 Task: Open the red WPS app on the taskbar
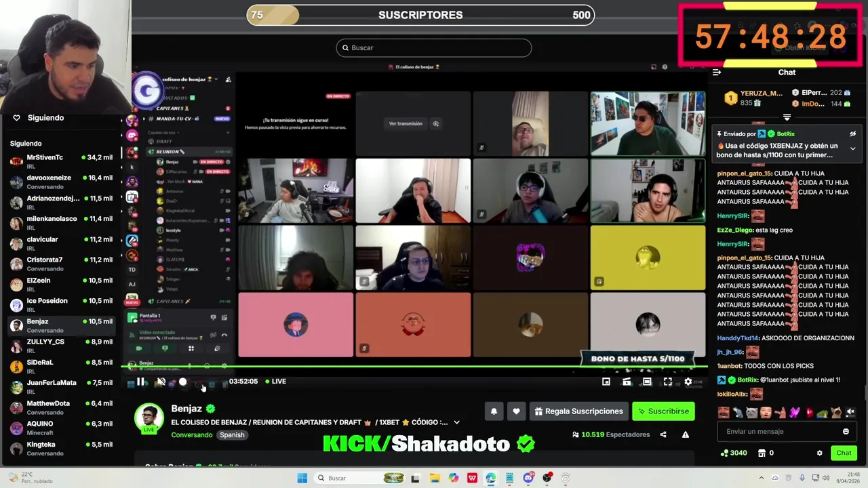(472, 479)
